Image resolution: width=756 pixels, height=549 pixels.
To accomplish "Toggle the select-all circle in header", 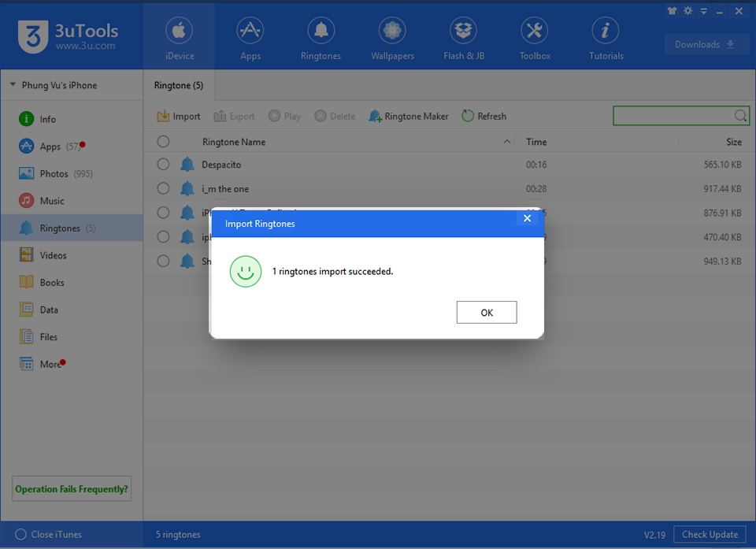I will 163,142.
